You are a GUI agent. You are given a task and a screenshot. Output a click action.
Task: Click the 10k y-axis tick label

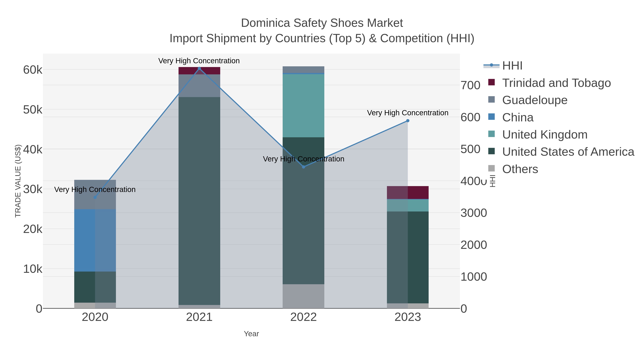[33, 269]
